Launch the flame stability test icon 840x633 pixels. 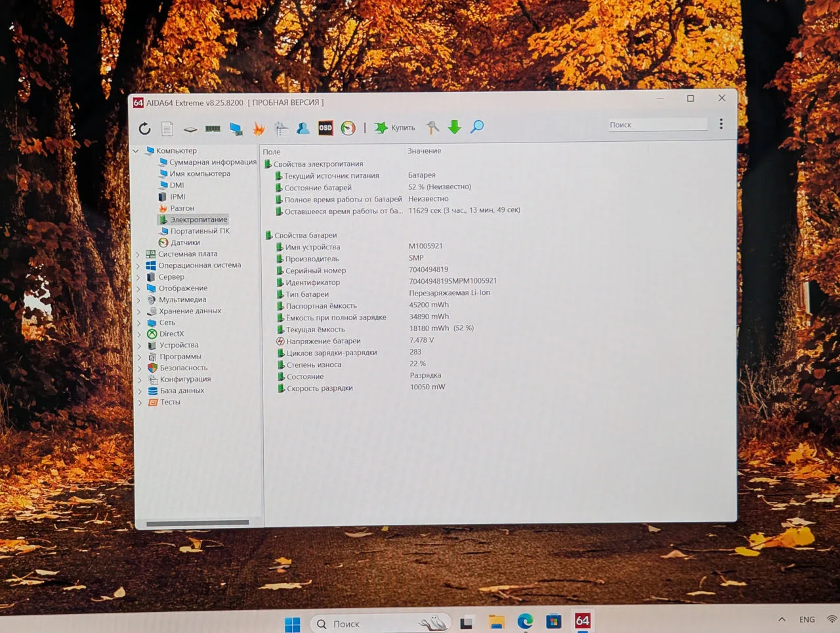point(259,128)
